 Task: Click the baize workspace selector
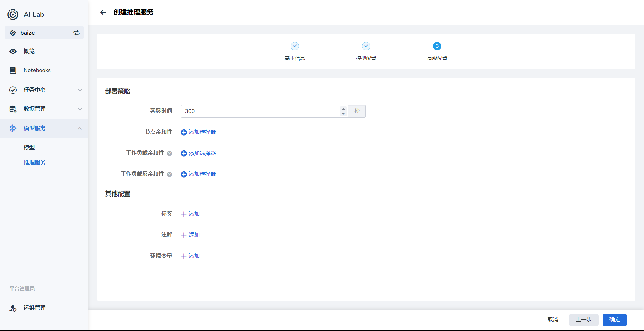pyautogui.click(x=44, y=33)
